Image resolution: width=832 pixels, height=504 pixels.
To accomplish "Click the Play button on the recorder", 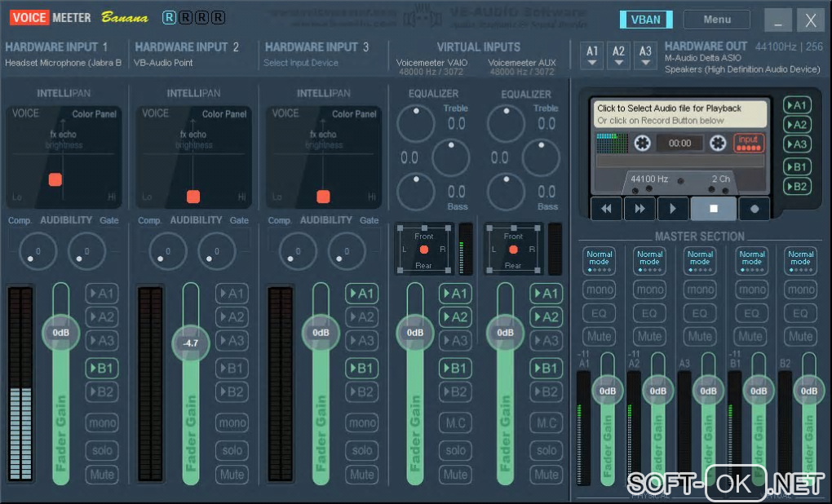I will click(673, 209).
